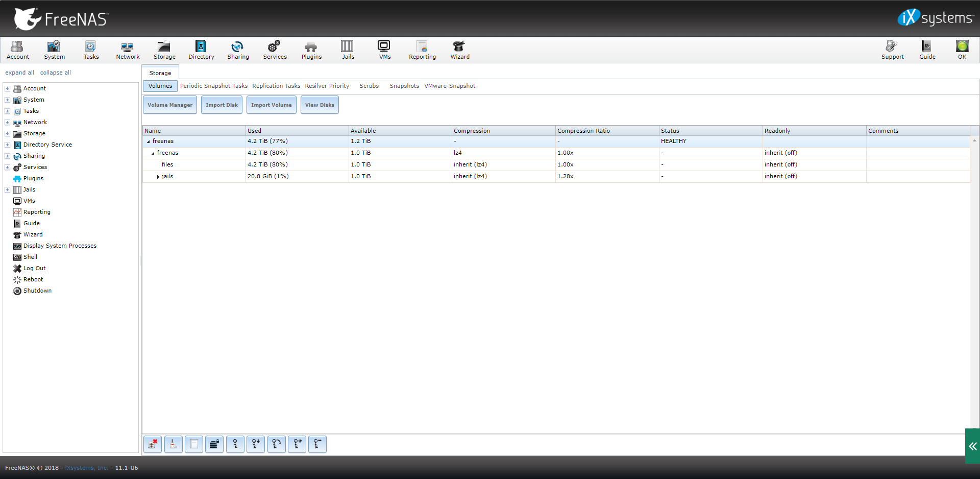Select the Volumes tab
This screenshot has height=479, width=980.
pyautogui.click(x=160, y=86)
